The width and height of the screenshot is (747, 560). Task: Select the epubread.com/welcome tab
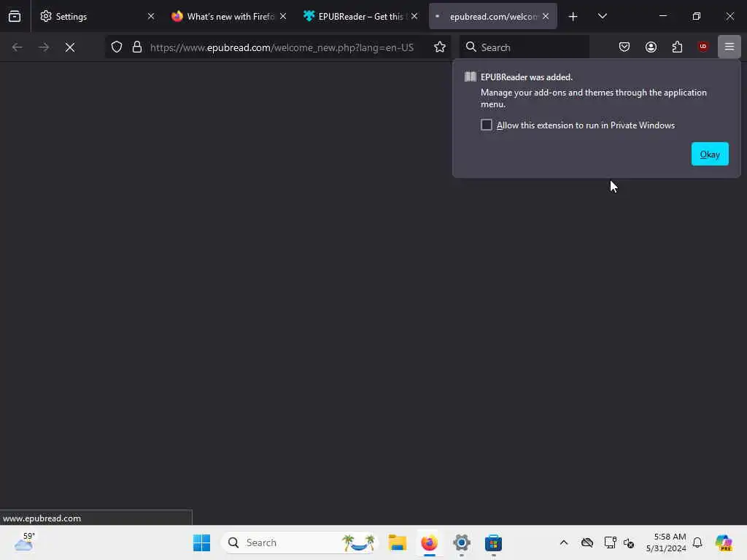tap(486, 16)
